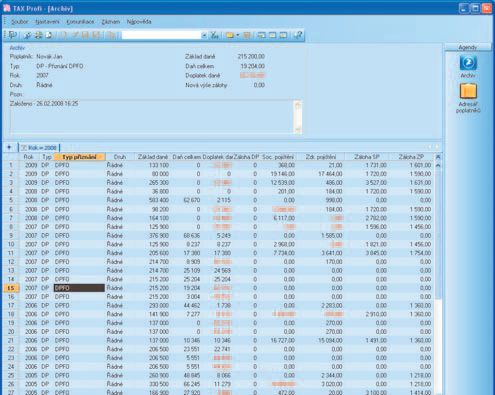This screenshot has width=495, height=395.
Task: Open the toolbar search combo box dropdown arrow
Action: pyautogui.click(x=204, y=35)
